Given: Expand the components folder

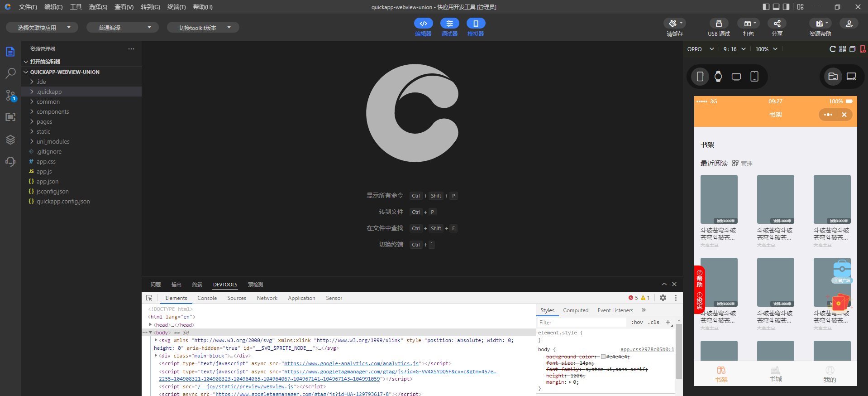Looking at the screenshot, I should [x=81, y=111].
